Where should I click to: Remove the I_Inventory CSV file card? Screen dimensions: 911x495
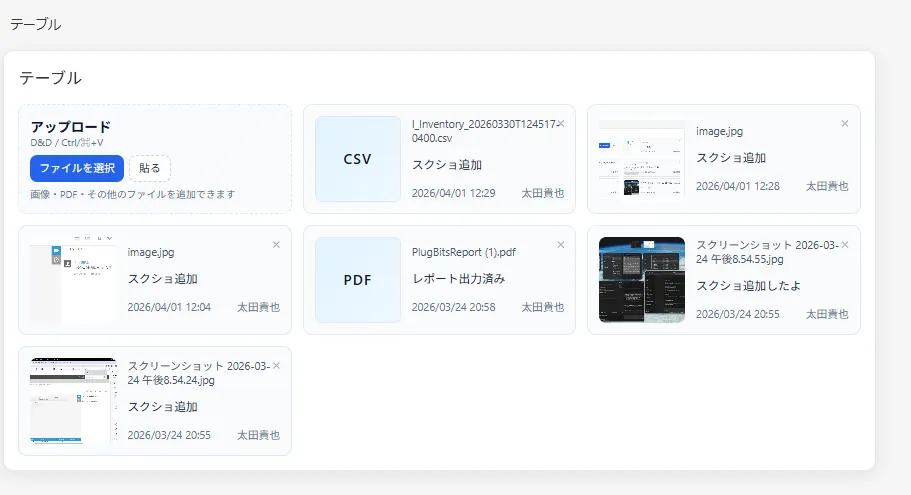point(561,124)
